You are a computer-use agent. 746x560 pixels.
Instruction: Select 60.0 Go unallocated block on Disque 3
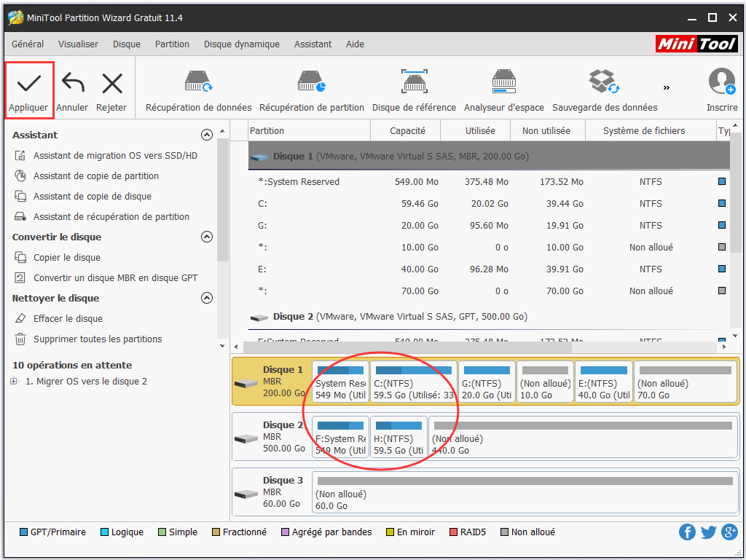[525, 493]
